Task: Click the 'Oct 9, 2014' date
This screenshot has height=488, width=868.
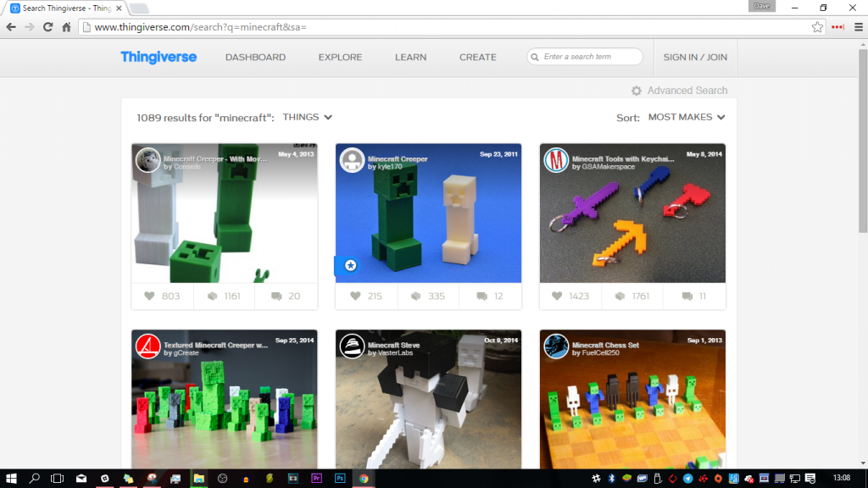Action: click(x=501, y=341)
